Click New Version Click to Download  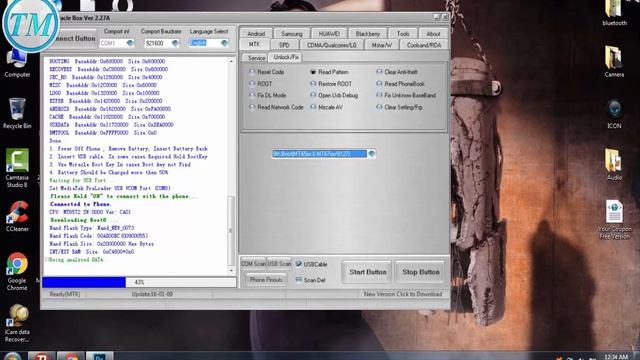click(x=403, y=294)
